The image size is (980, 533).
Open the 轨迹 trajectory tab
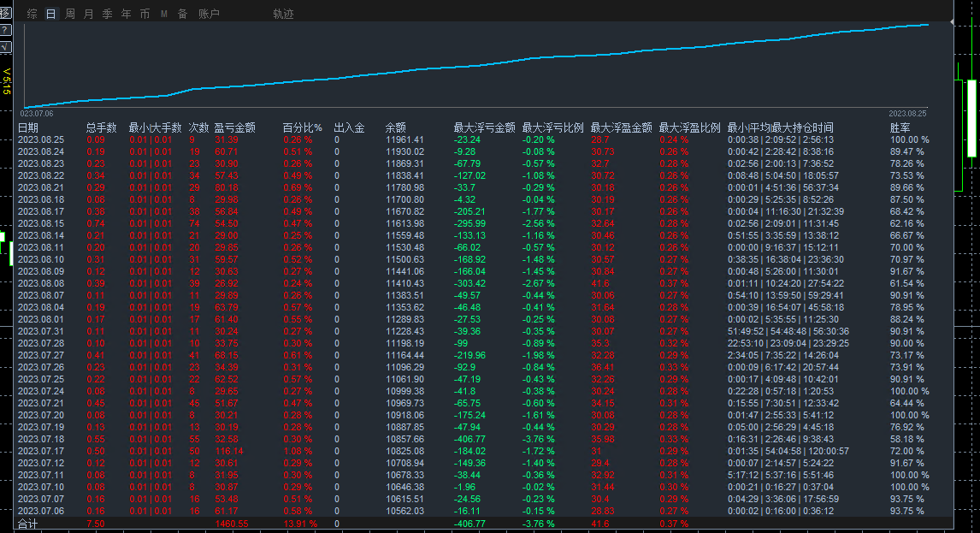point(283,14)
